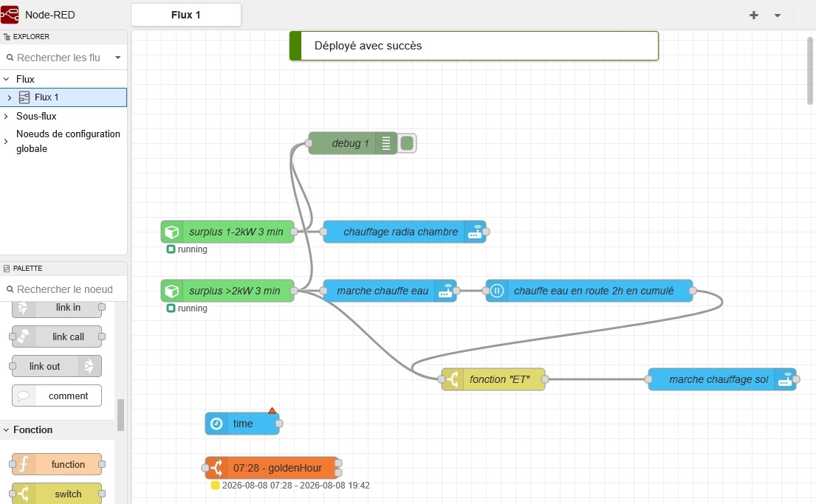Click the surplus >2kW 3 min node cube icon
This screenshot has width=816, height=504.
[172, 291]
